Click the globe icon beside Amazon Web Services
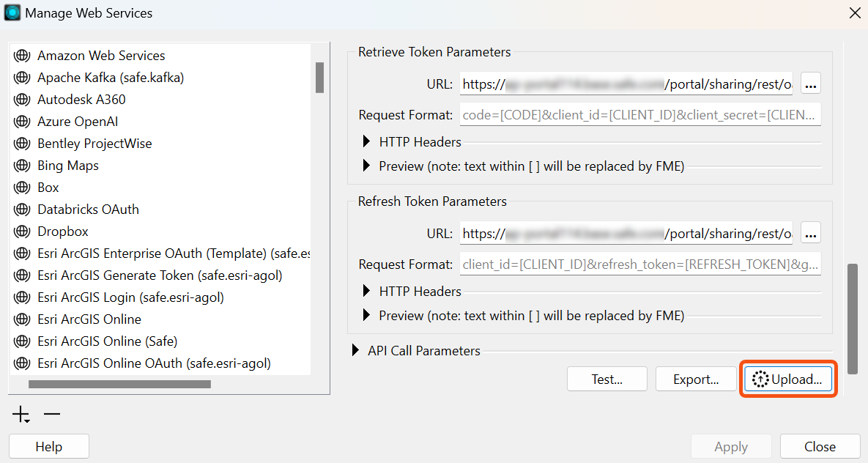The width and height of the screenshot is (868, 463). point(22,56)
